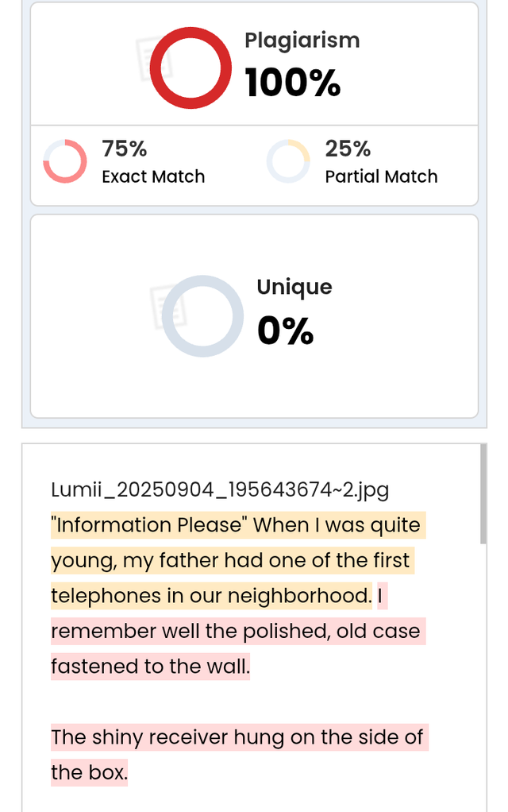Viewport: 508px width, 812px height.
Task: Click the 25% Partial Match label
Action: click(381, 161)
